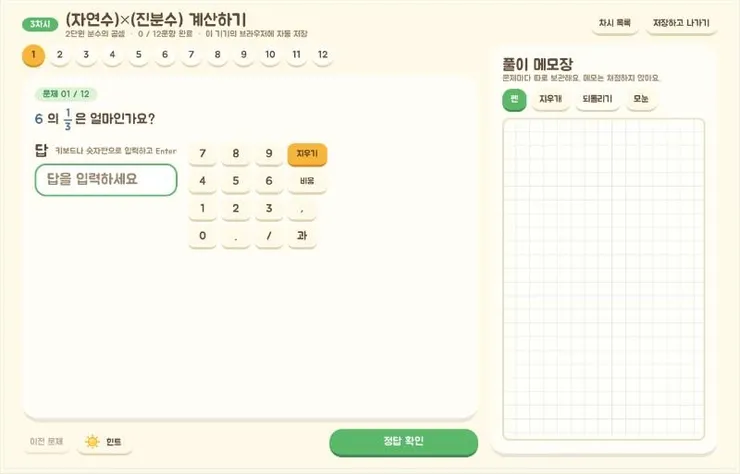Click the 문제 01 / 12 badge

pos(66,94)
